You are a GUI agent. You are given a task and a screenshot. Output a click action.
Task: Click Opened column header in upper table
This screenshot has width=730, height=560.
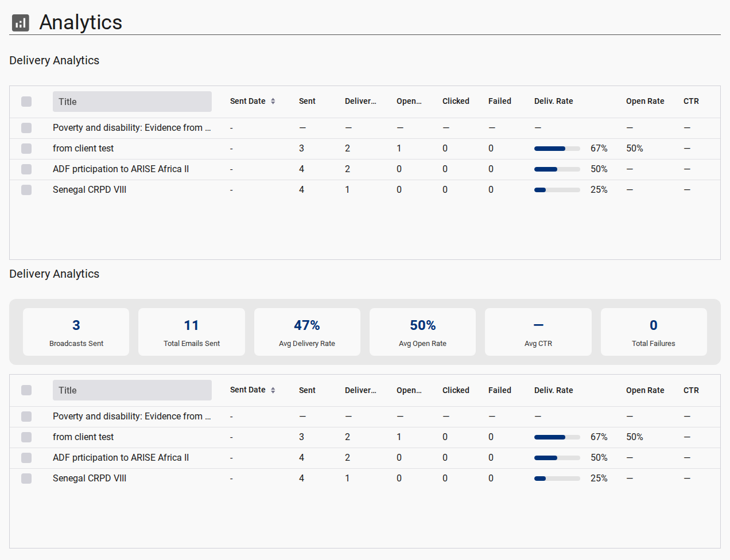tap(409, 101)
